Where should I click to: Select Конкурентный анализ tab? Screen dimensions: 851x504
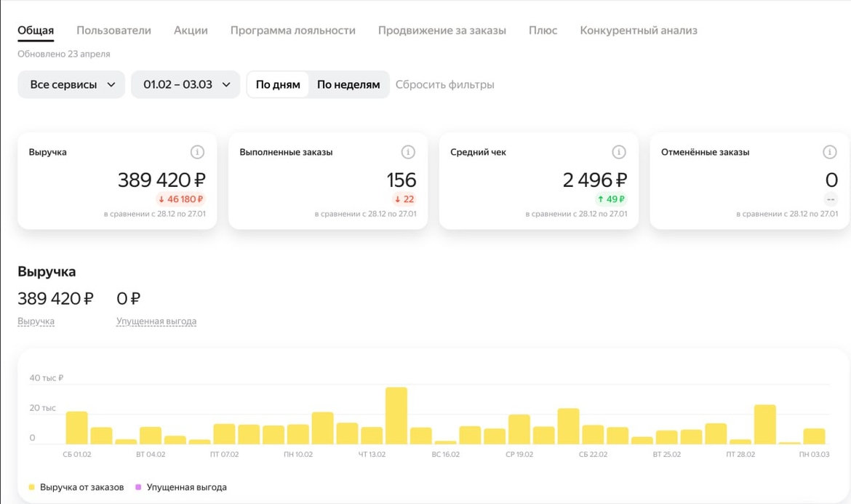click(639, 31)
